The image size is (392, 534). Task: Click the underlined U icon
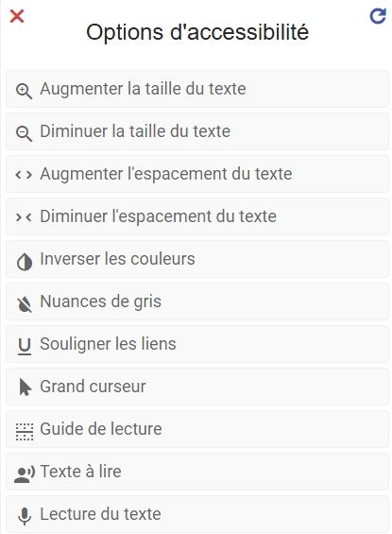25,347
